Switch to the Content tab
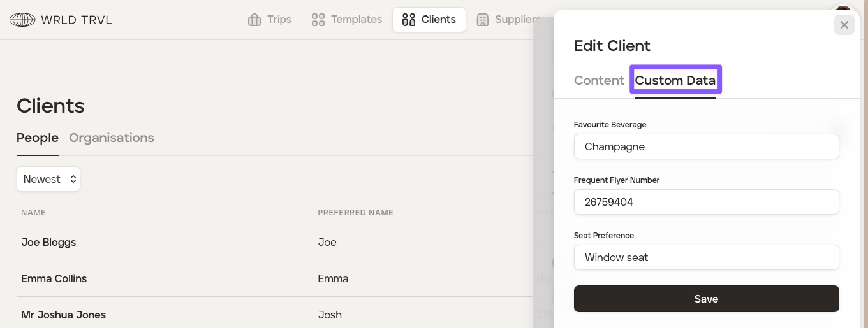The image size is (868, 328). point(599,80)
